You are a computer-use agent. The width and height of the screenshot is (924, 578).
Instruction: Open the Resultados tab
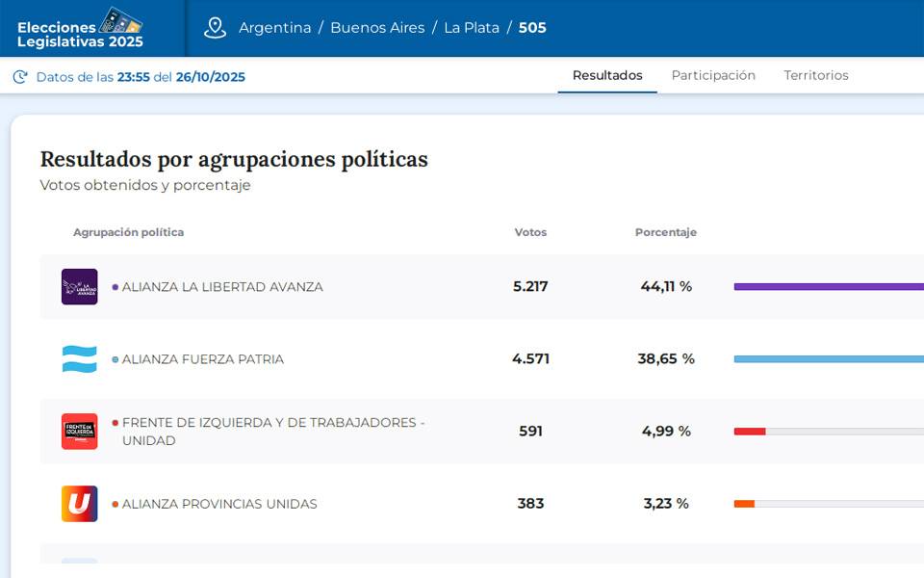[x=607, y=75]
